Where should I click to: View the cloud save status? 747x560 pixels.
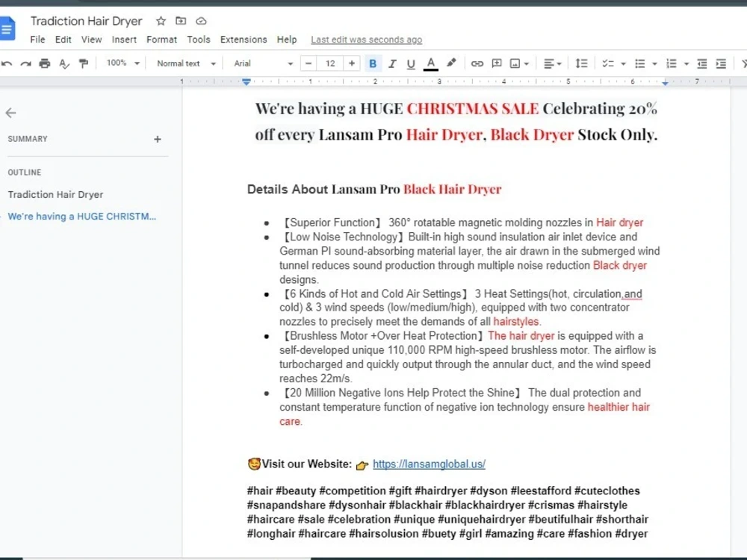click(201, 21)
